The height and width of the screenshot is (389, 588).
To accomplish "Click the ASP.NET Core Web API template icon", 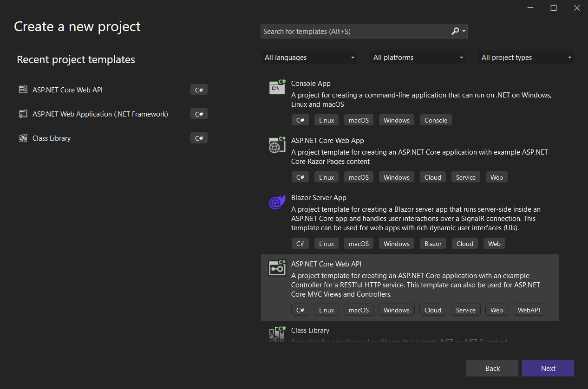I will click(x=277, y=268).
